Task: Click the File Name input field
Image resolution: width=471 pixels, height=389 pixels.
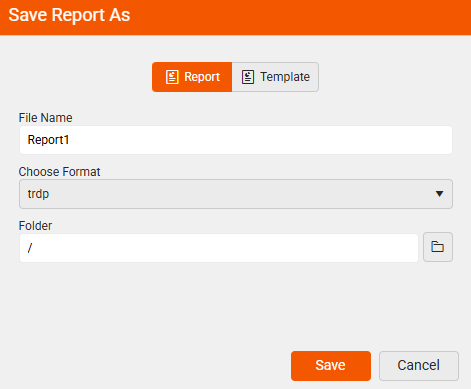Action: tap(236, 140)
